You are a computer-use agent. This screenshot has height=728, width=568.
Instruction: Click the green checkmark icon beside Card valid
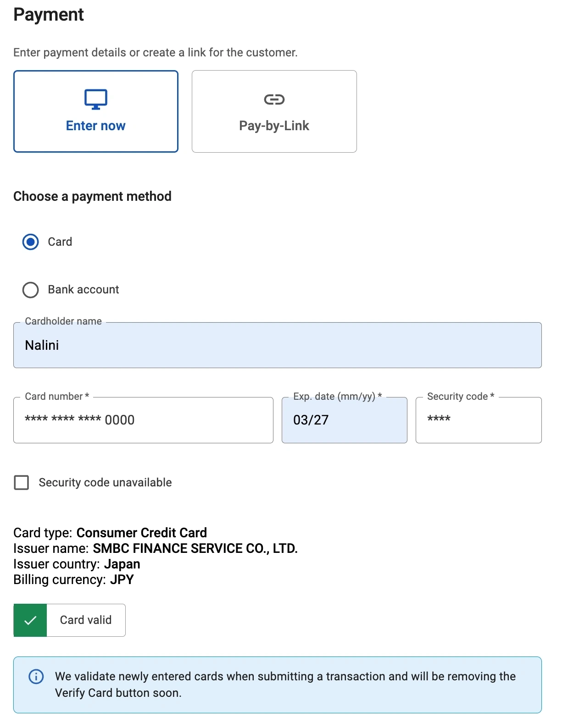(x=30, y=620)
